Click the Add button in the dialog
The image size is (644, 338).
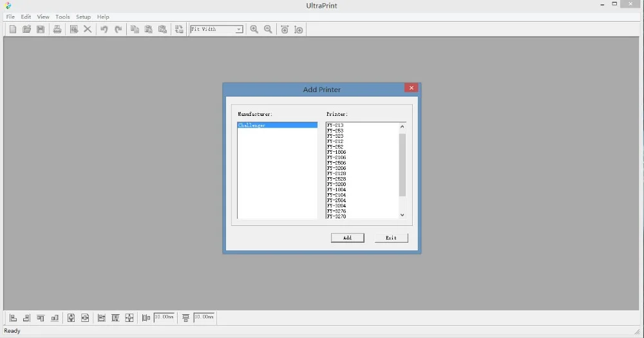pos(348,238)
